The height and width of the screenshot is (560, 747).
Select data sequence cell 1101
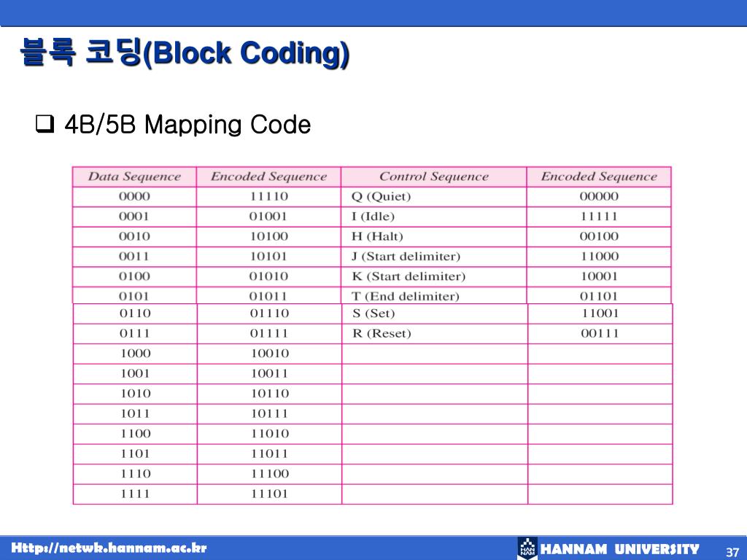pos(135,454)
